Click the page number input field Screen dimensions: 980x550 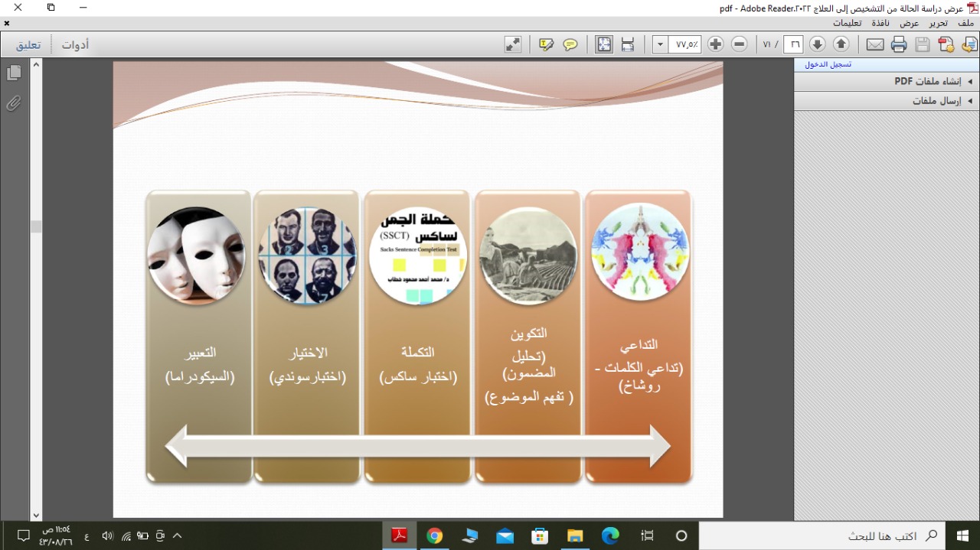pos(794,44)
